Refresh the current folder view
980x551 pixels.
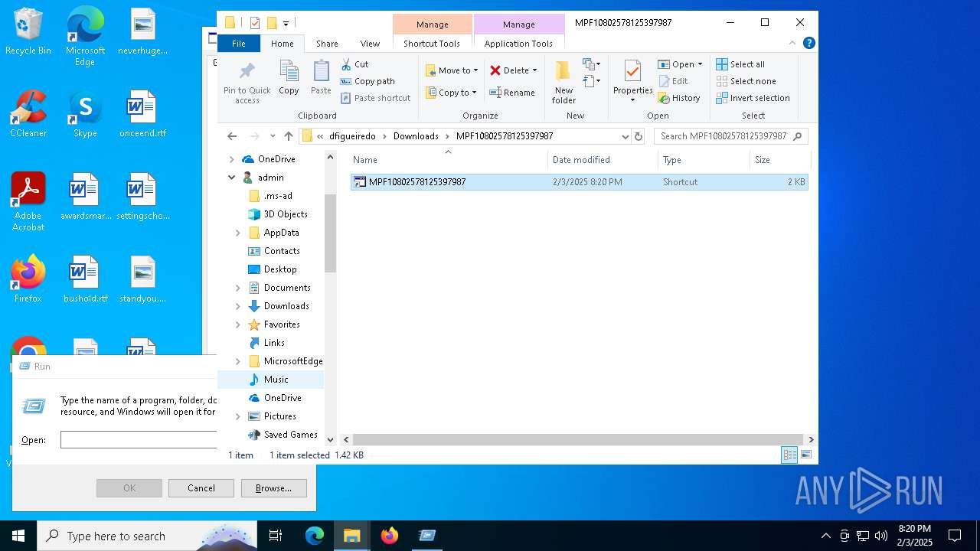(639, 136)
